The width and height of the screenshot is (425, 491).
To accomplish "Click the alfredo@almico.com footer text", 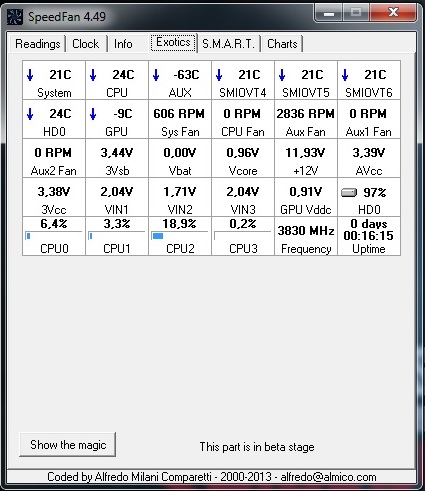I will coord(328,477).
